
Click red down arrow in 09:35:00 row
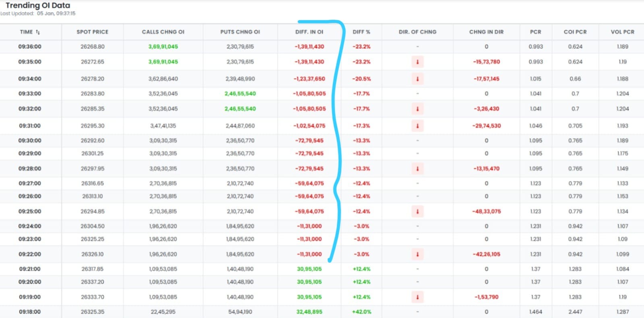coord(417,62)
